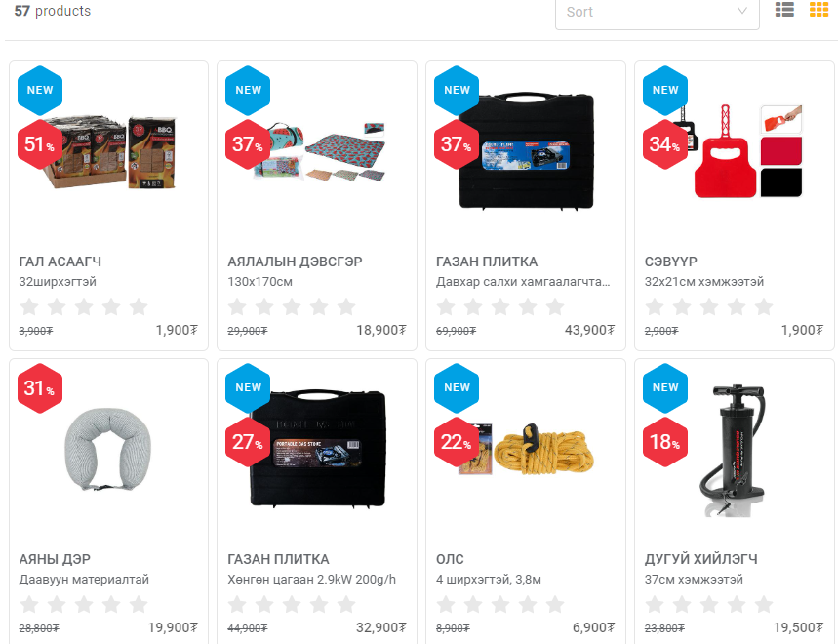Click the 51% discount badge on ГАЛ АСААГЧ
Image resolution: width=838 pixels, height=644 pixels.
[40, 144]
